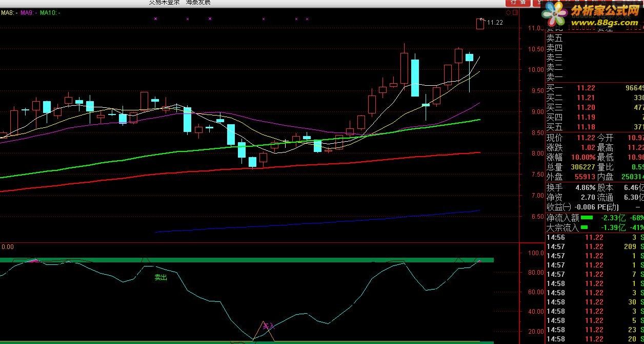
Task: Click the 现价 label
Action: tap(554, 138)
